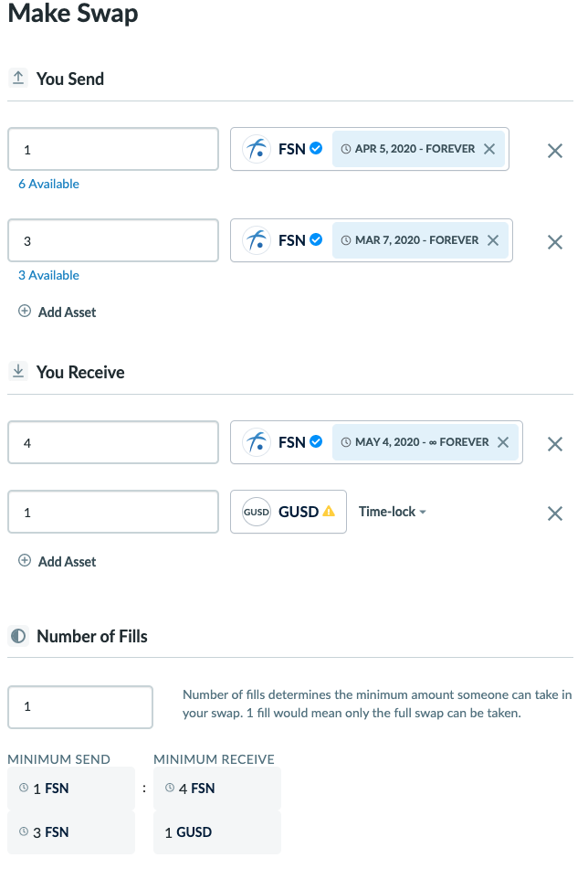
Task: Click Add Asset under You Receive
Action: [x=67, y=561]
